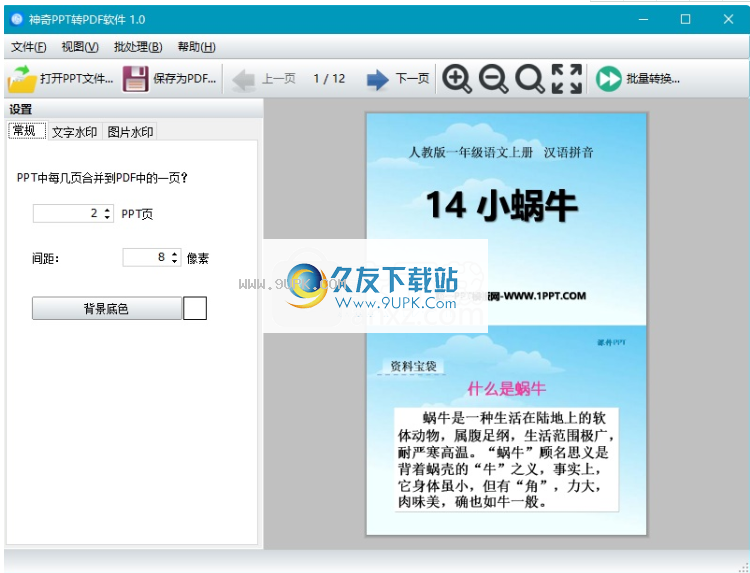Click the 14 小蜗牛 slide title

(502, 207)
